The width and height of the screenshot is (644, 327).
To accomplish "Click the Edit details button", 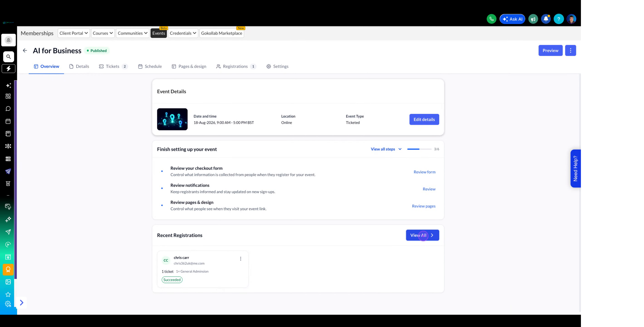I will (424, 119).
